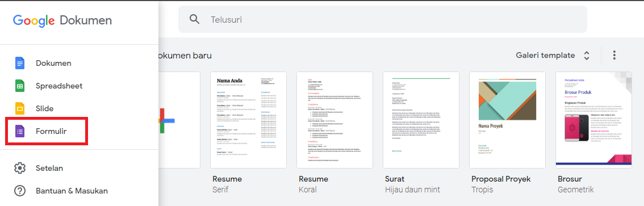Open the Brosur Geometrik template thumbnail
The width and height of the screenshot is (644, 206).
593,120
